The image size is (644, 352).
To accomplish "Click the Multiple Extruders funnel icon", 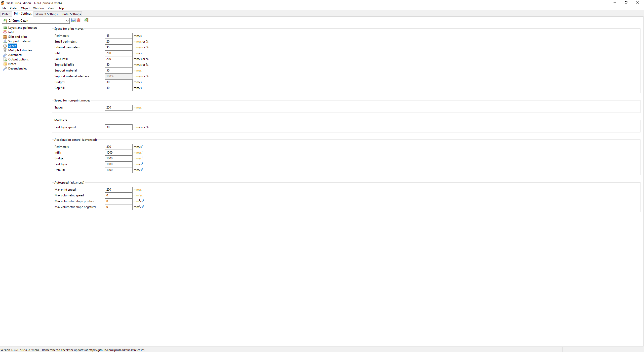I will [x=5, y=50].
